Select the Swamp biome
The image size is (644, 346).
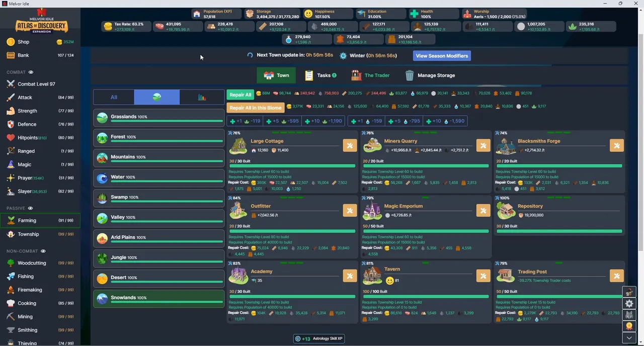click(159, 199)
